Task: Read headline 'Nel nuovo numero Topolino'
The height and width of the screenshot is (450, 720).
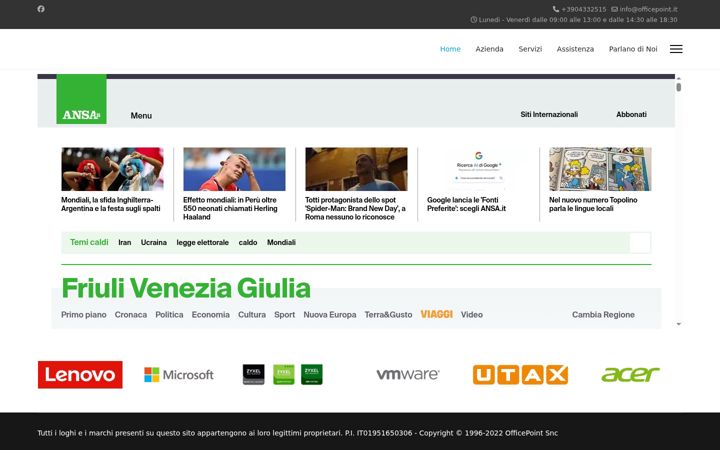Action: point(593,204)
